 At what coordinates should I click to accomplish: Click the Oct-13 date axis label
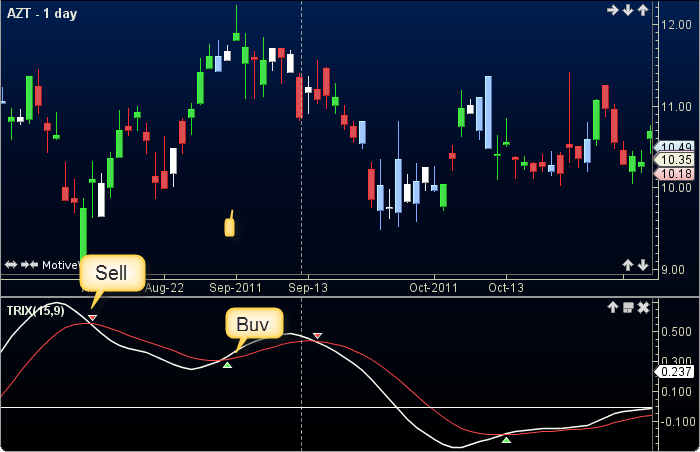click(506, 288)
